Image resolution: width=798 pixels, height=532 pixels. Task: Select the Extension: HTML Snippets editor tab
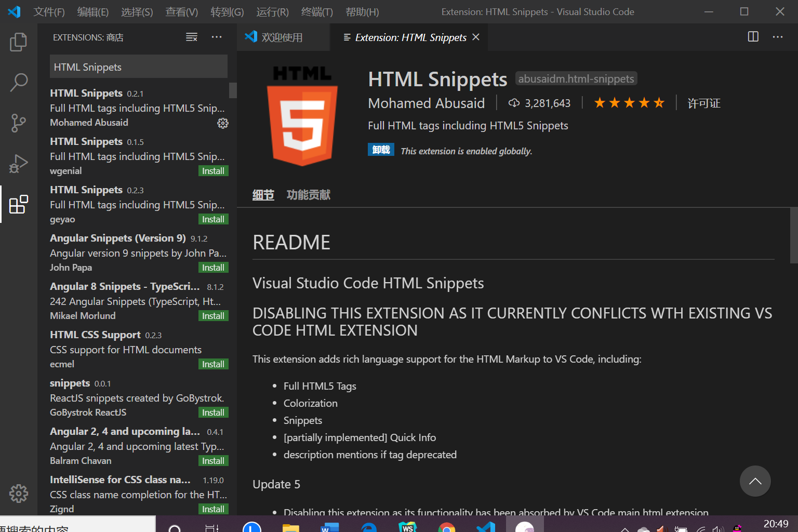pyautogui.click(x=408, y=37)
